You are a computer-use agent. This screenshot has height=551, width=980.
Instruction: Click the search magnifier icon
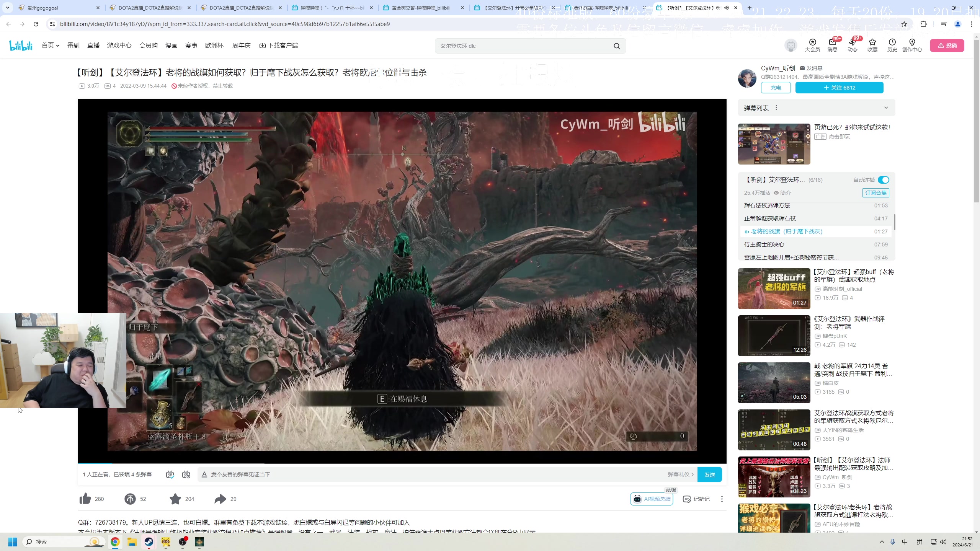pos(617,46)
